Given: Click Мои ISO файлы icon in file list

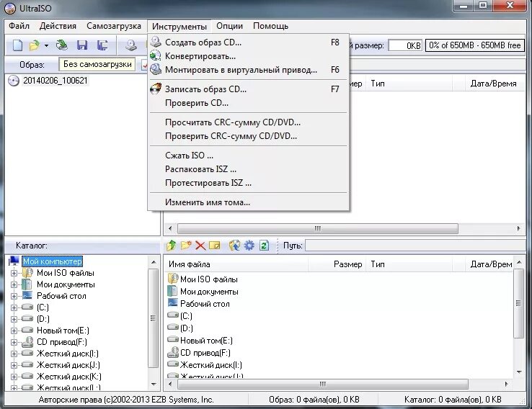Looking at the screenshot, I should coord(173,279).
